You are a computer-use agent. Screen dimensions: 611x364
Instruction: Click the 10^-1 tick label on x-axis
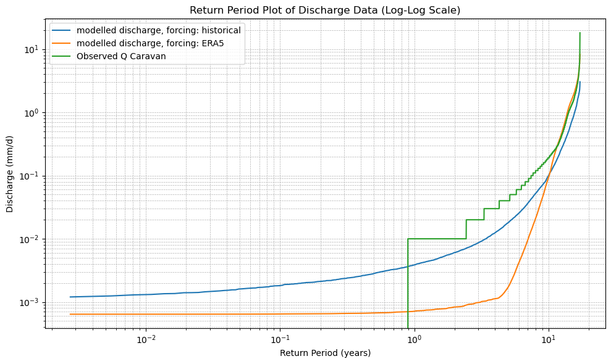[x=280, y=339]
